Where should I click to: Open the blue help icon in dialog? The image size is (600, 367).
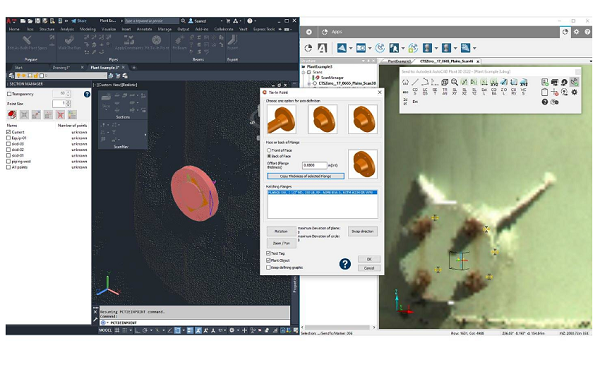pos(345,264)
